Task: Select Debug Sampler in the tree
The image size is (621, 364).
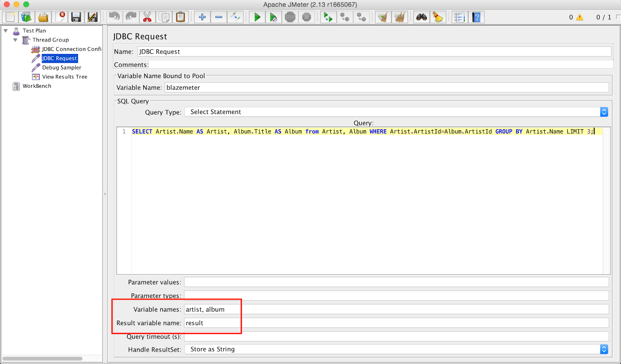Action: [62, 68]
